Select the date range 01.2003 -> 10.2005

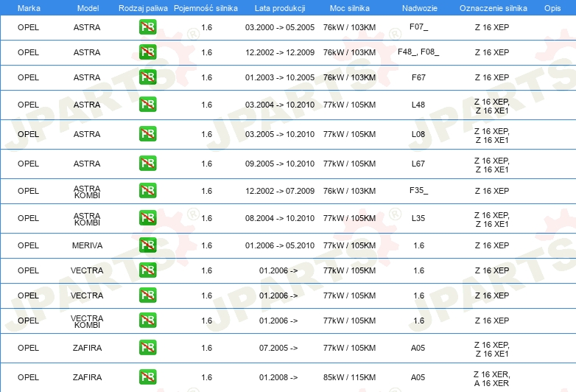(x=280, y=77)
